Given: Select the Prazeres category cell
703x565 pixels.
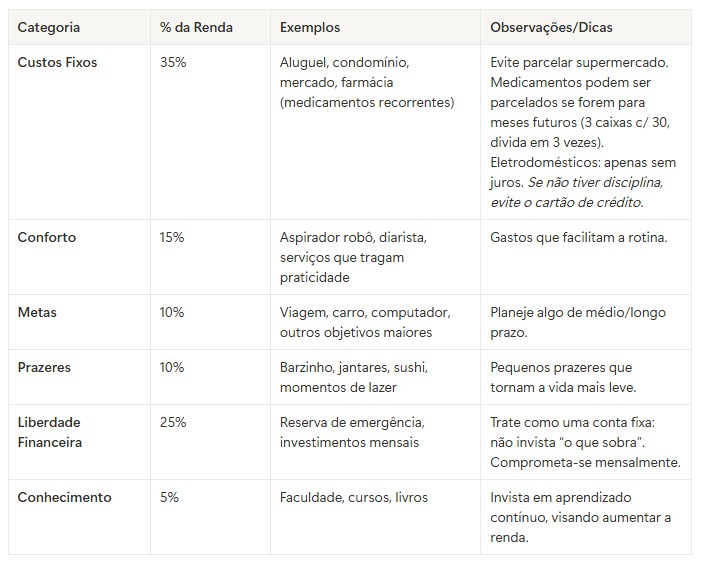Looking at the screenshot, I should 44,367.
